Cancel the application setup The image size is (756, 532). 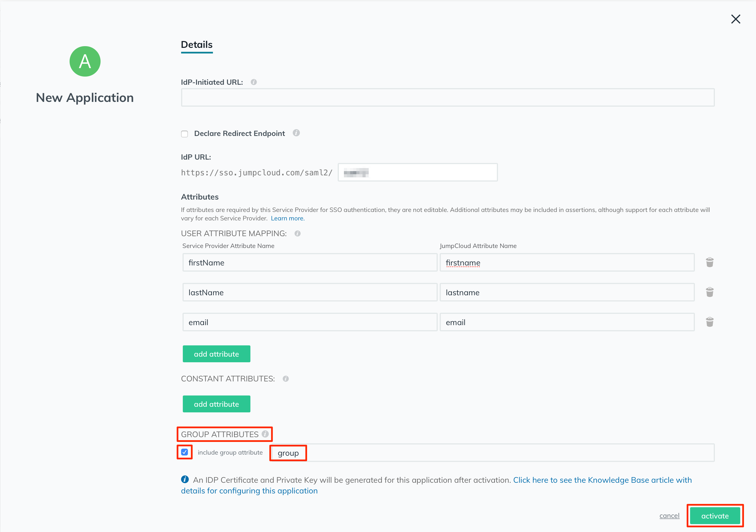[x=669, y=516]
